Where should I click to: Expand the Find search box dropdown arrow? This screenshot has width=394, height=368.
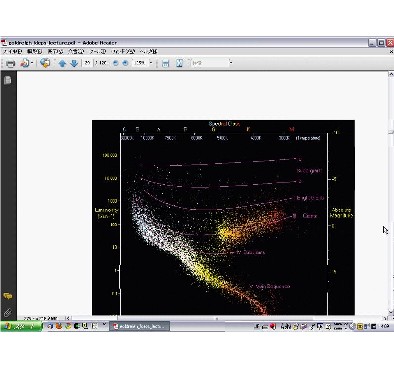(231, 63)
